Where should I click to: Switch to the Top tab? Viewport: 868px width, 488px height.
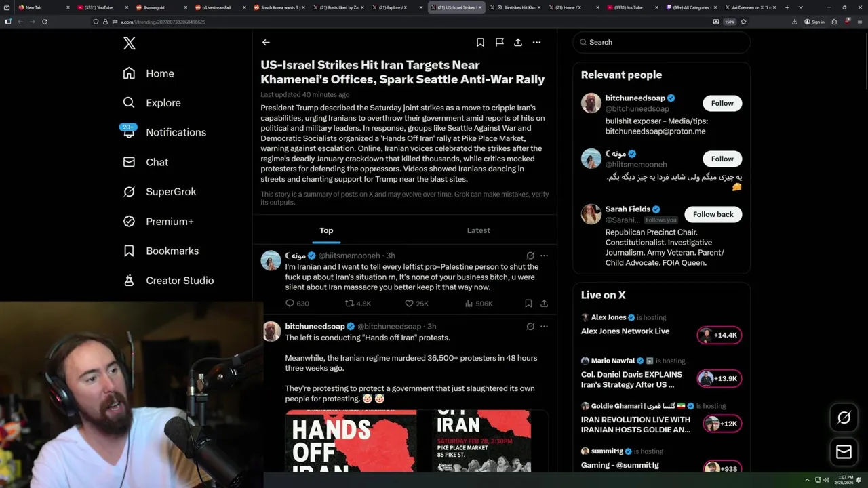coord(326,230)
